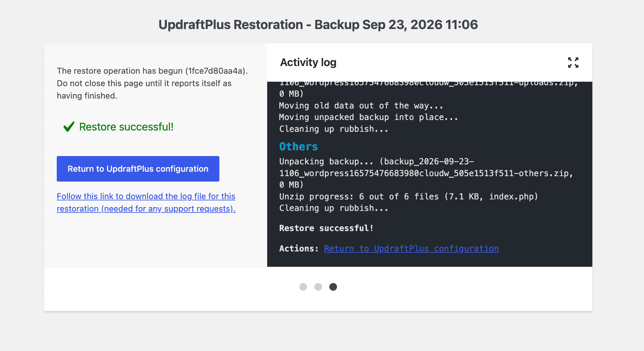Viewport: 644px width, 351px height.
Task: Click Moving unpacked backup into place line
Action: coord(369,117)
